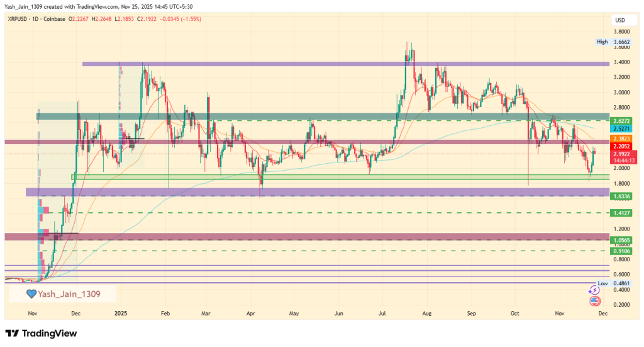The image size is (644, 347).
Task: Click the blue heart icon by Yash_Jain_1309
Action: pos(31,293)
